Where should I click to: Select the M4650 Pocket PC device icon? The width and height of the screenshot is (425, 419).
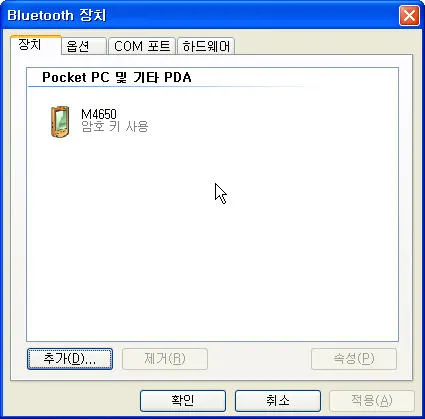tap(60, 121)
